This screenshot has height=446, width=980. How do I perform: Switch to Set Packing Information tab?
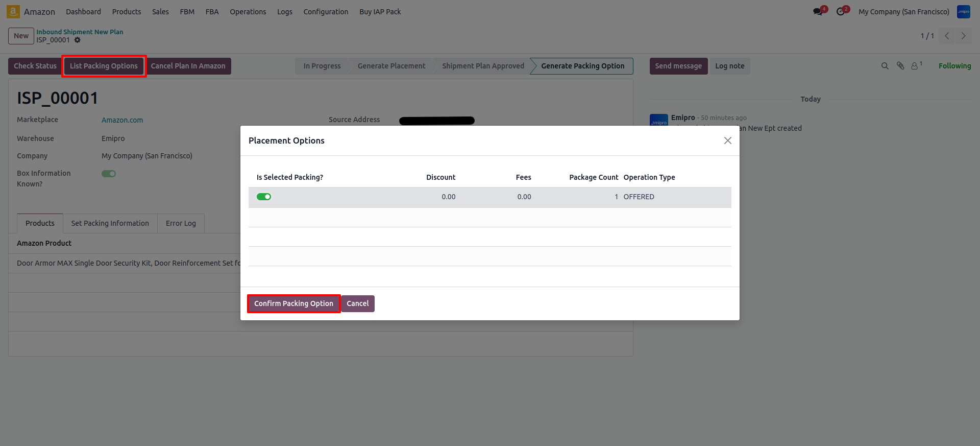pos(110,223)
